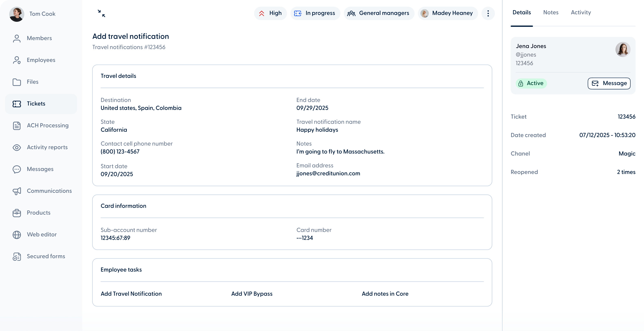Start the Add VIP Bypass task
The width and height of the screenshot is (644, 331).
(251, 294)
